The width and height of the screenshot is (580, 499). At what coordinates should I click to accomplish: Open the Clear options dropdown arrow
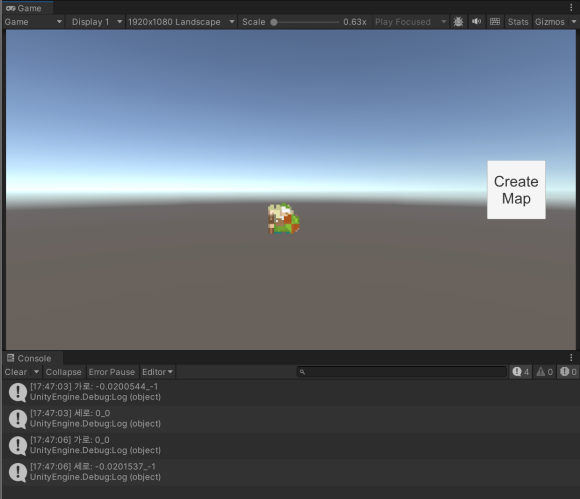click(x=36, y=372)
